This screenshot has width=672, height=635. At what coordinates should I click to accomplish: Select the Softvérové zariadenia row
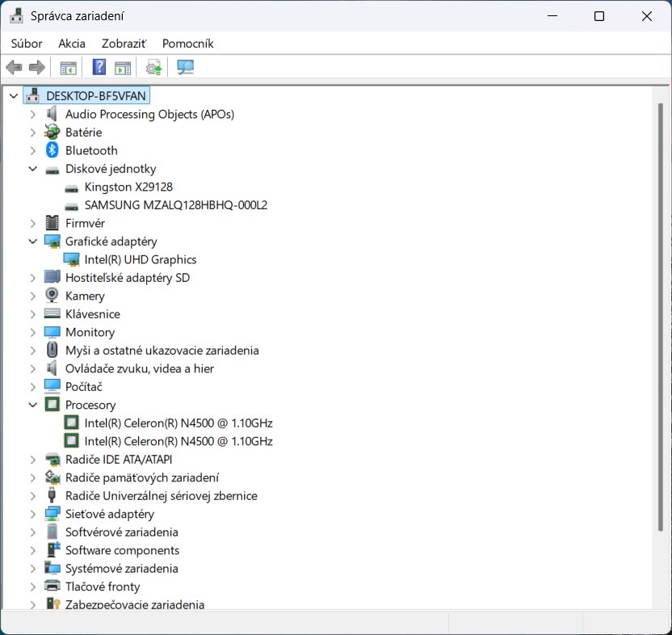point(121,532)
